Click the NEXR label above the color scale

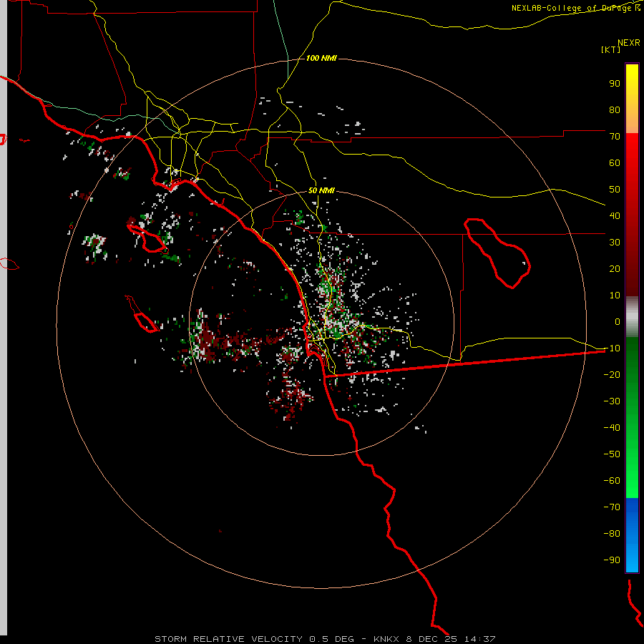628,42
